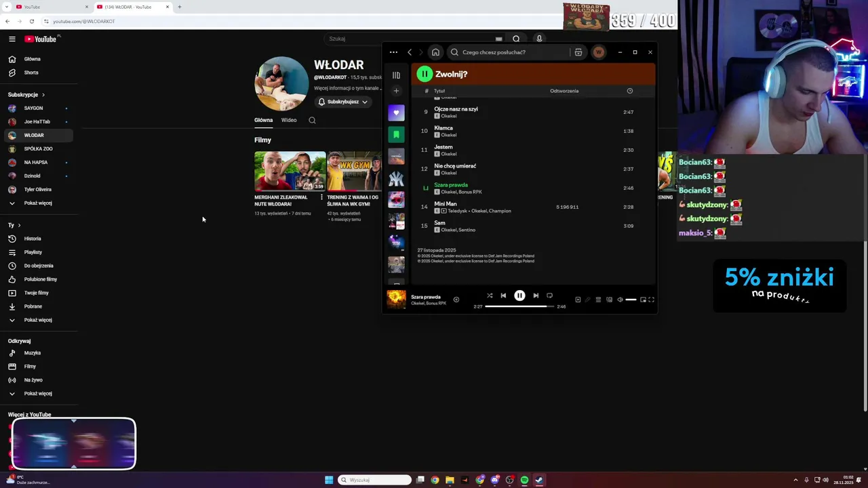Mute Spotify volume speaker icon

(620, 300)
